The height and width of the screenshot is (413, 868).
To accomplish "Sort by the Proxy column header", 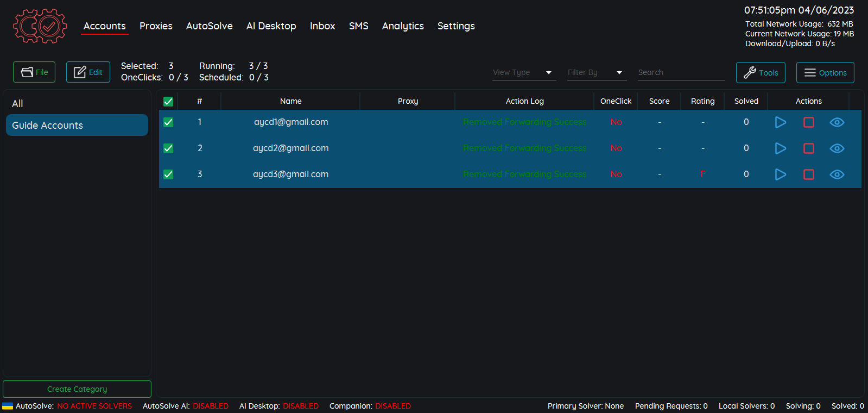I will point(408,101).
